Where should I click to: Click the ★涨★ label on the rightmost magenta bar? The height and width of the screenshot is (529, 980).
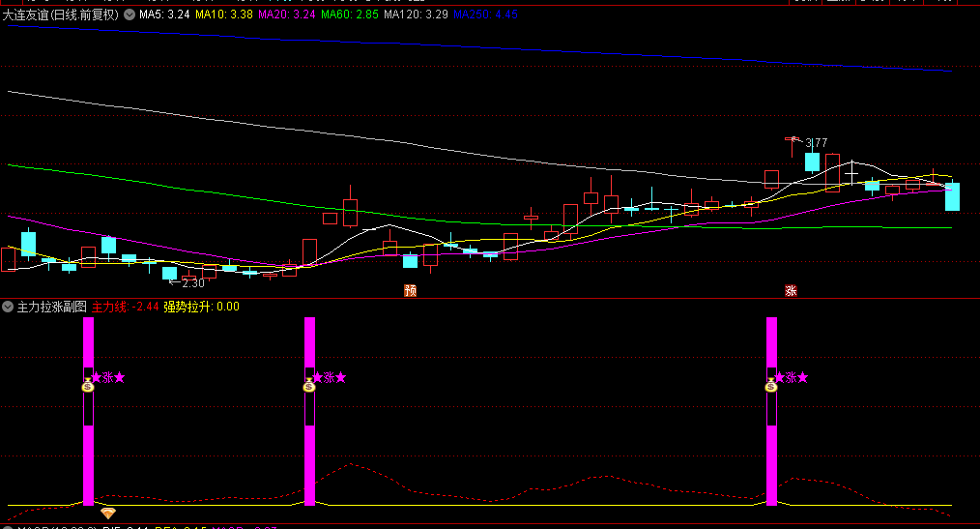point(792,378)
